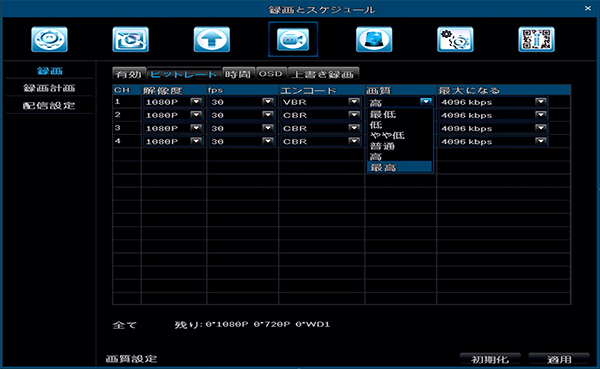Choose 普通 in the quality list
600x369 pixels.
click(399, 146)
